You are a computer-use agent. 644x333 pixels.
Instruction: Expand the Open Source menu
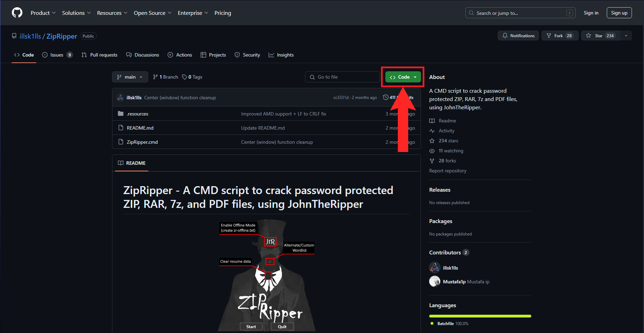153,13
